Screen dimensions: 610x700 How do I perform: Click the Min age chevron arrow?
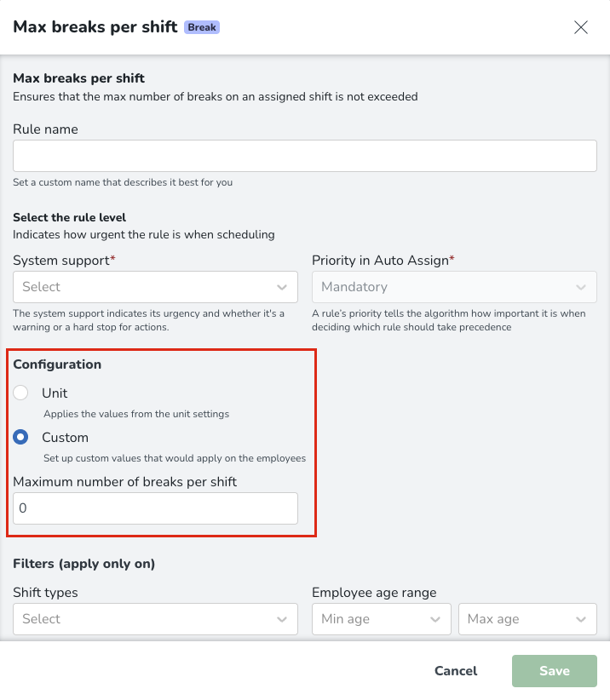click(x=435, y=619)
